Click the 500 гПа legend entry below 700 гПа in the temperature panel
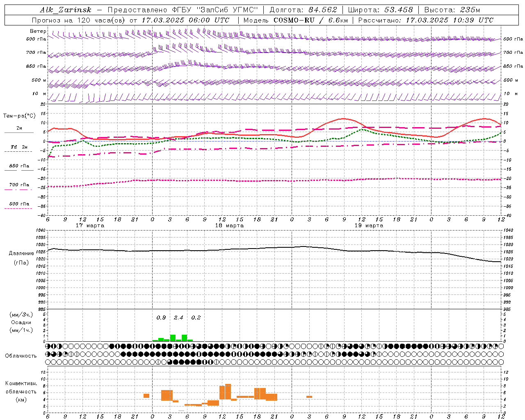 tap(19, 204)
